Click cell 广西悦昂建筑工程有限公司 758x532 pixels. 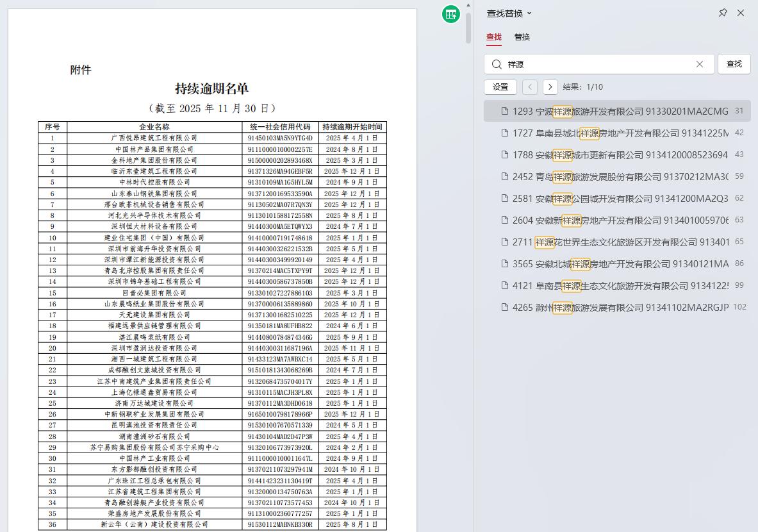point(154,138)
